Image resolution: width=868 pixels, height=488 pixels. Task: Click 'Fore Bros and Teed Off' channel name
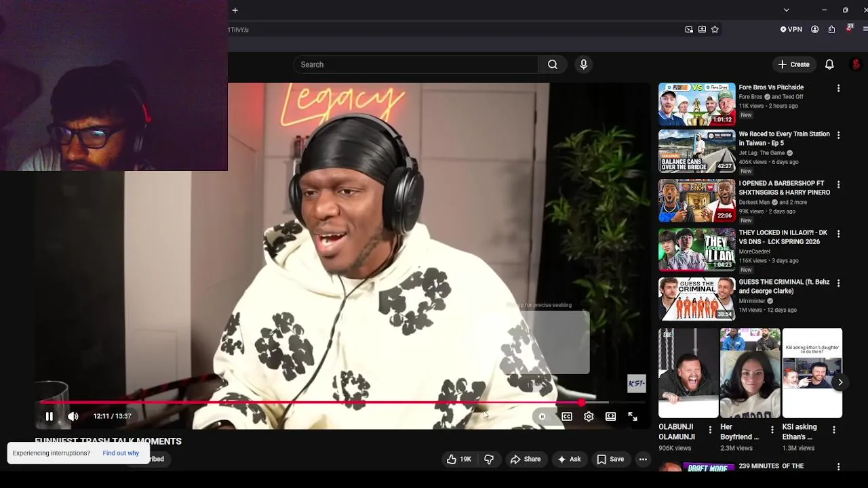coord(771,97)
